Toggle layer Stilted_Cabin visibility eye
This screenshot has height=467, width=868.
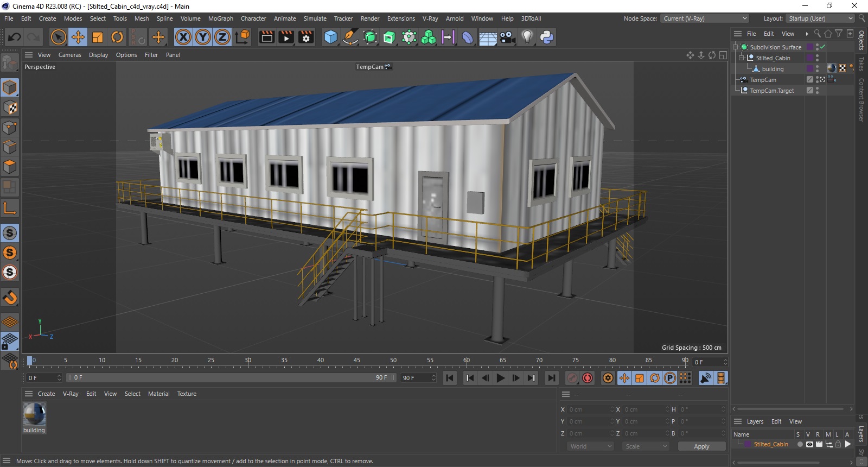click(809, 444)
